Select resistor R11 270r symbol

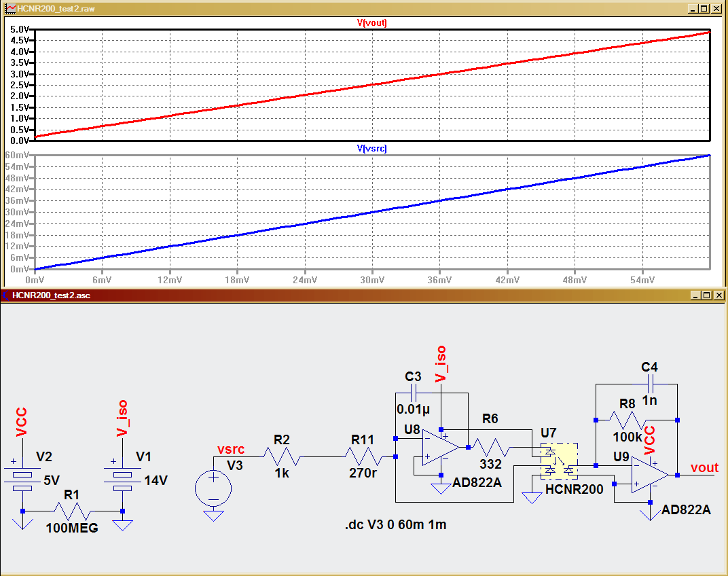point(363,456)
